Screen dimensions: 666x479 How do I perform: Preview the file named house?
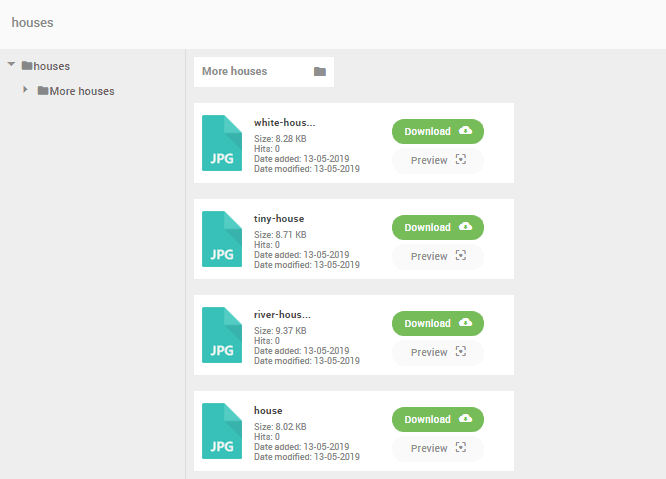[x=437, y=448]
